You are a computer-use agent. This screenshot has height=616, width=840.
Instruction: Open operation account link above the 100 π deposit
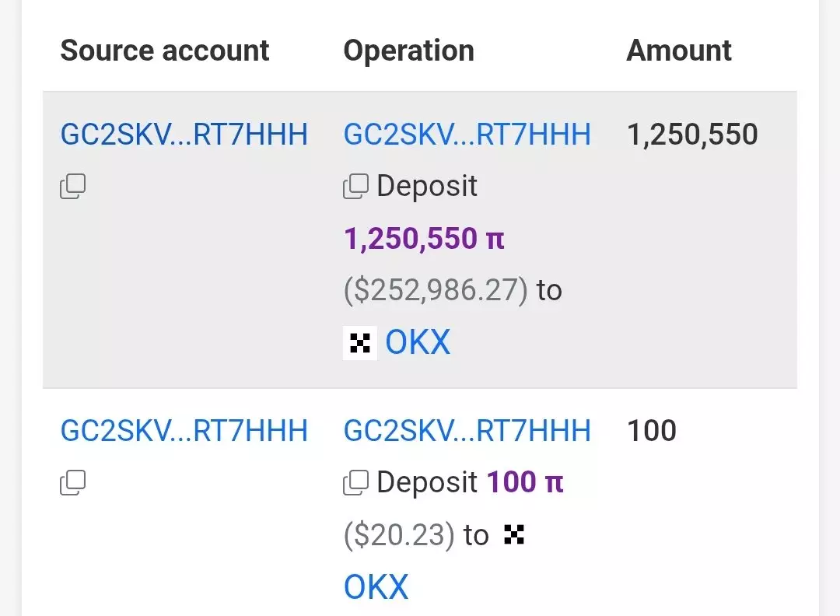[467, 430]
